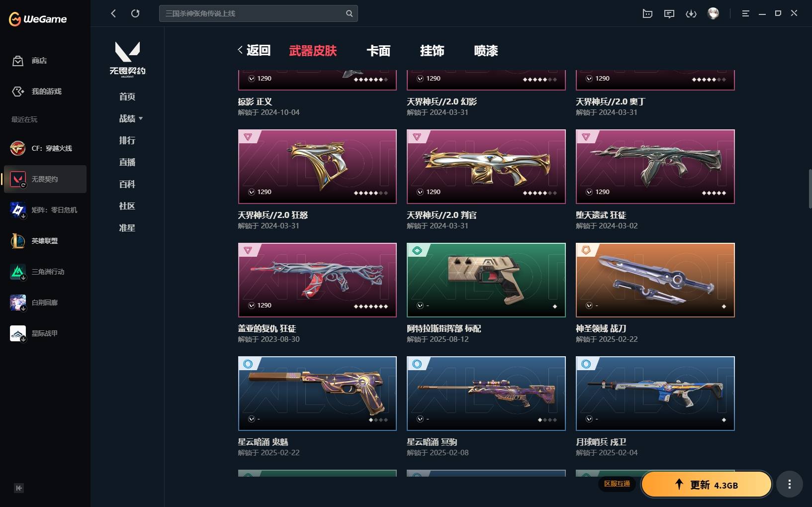Switch to the 喷漆 tab
812x507 pixels.
[x=486, y=51]
